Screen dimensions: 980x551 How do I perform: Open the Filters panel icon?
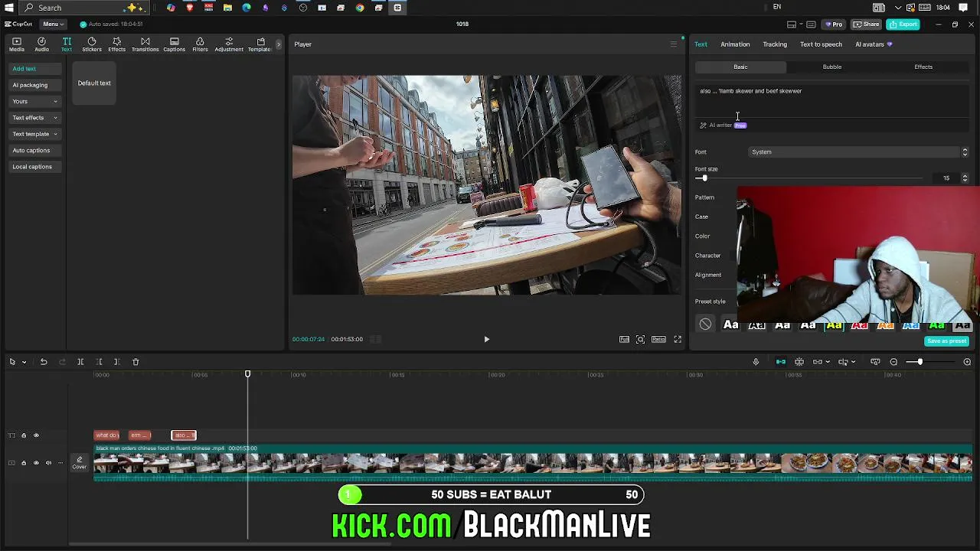click(x=200, y=44)
